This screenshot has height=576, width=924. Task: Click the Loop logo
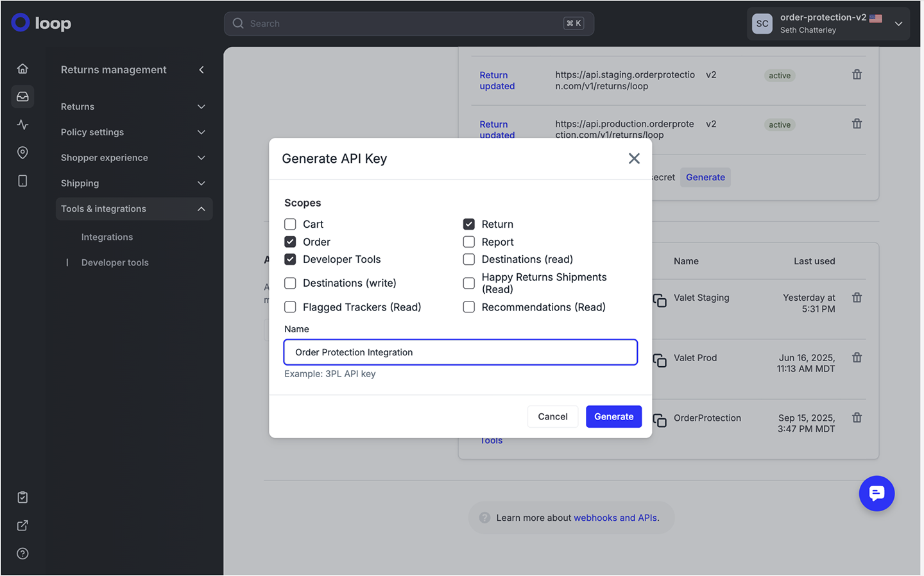[41, 23]
